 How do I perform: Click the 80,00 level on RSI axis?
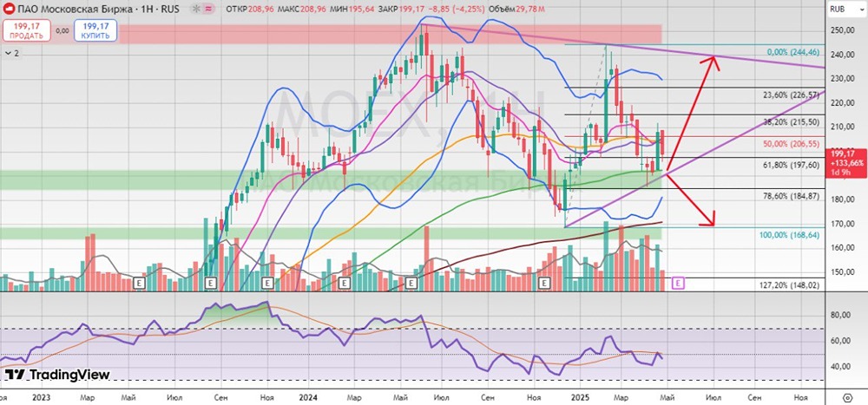tap(842, 315)
